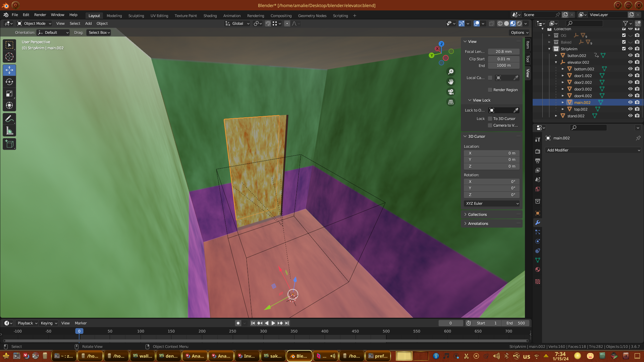
Task: Toggle camera view icon in viewport
Action: click(451, 92)
